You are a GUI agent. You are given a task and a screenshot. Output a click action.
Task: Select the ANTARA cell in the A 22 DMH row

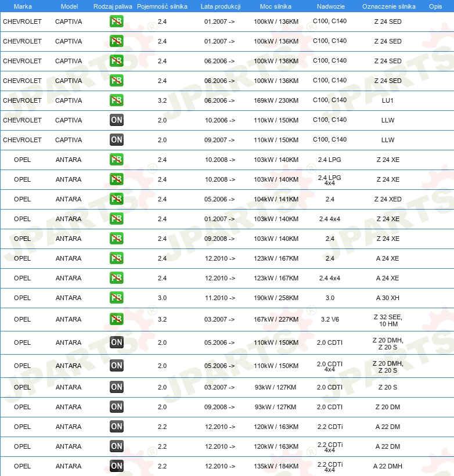pos(69,466)
